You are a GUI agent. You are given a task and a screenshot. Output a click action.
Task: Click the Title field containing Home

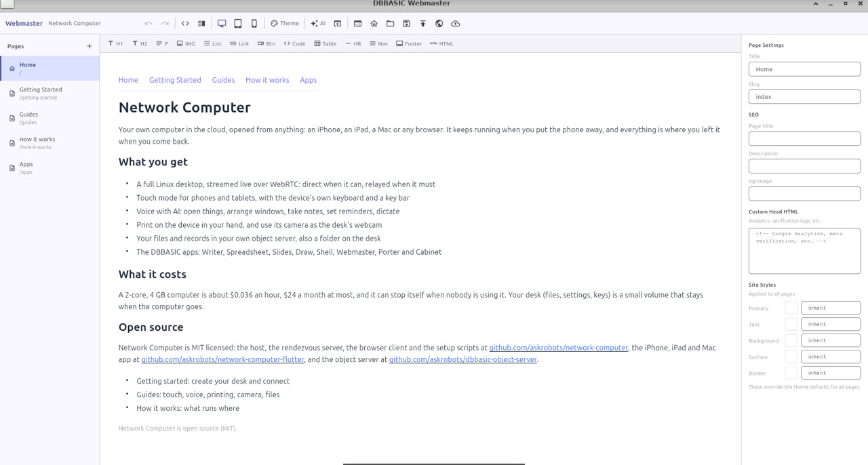pyautogui.click(x=804, y=69)
